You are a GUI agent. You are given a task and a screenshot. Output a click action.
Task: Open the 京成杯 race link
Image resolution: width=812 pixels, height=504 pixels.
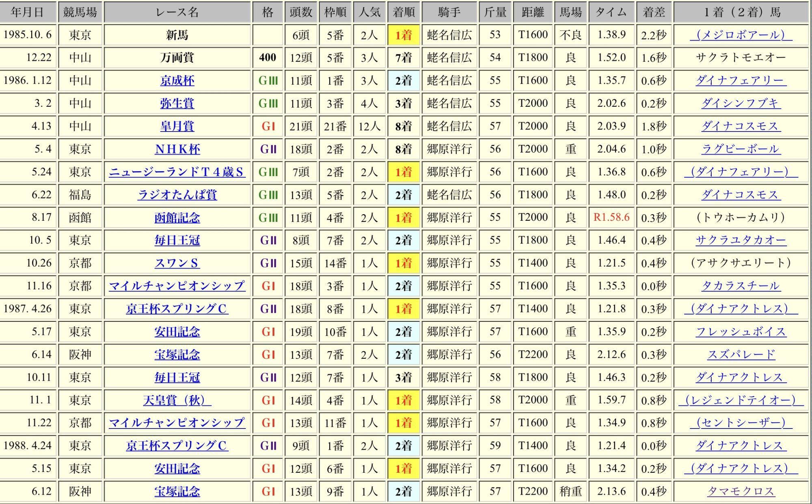pos(177,80)
